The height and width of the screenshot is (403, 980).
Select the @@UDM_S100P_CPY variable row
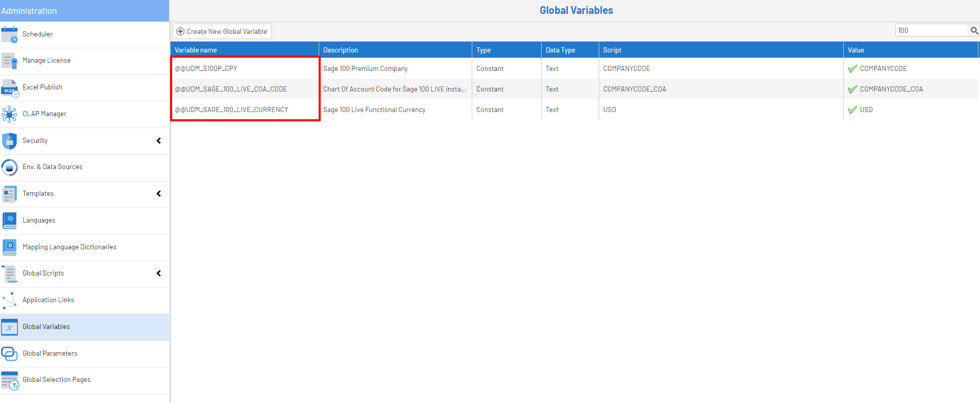click(206, 69)
